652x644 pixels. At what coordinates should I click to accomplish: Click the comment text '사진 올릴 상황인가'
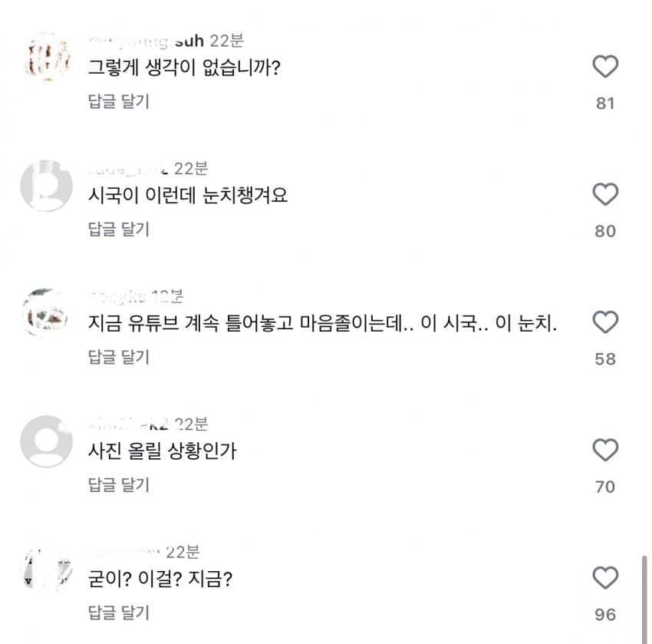(163, 451)
